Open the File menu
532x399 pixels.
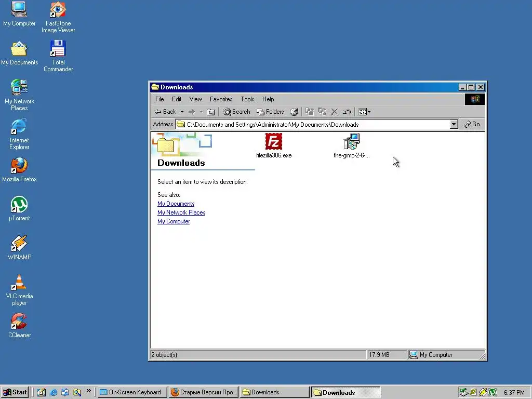click(159, 99)
